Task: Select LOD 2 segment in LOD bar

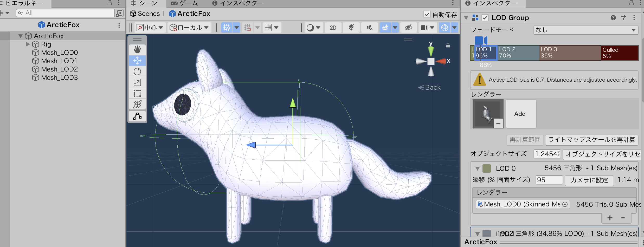Action: coord(518,53)
